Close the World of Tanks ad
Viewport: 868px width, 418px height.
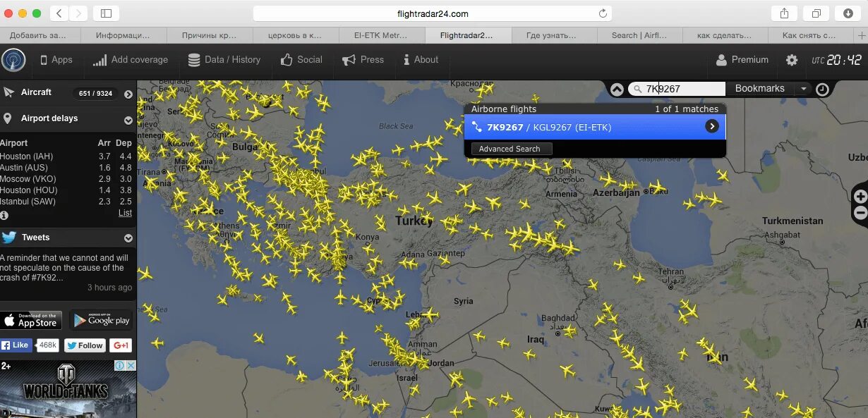tap(131, 366)
